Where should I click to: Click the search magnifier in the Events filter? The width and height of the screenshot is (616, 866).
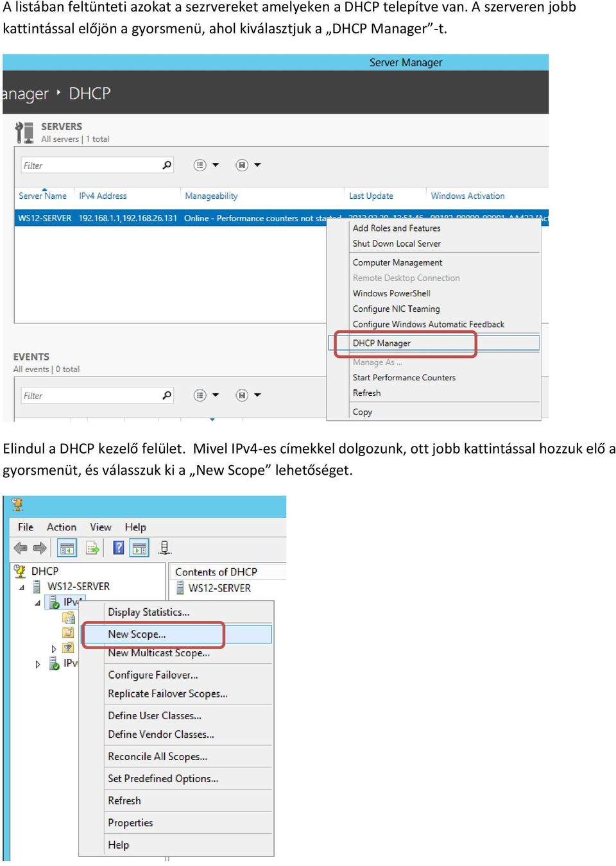tap(167, 395)
